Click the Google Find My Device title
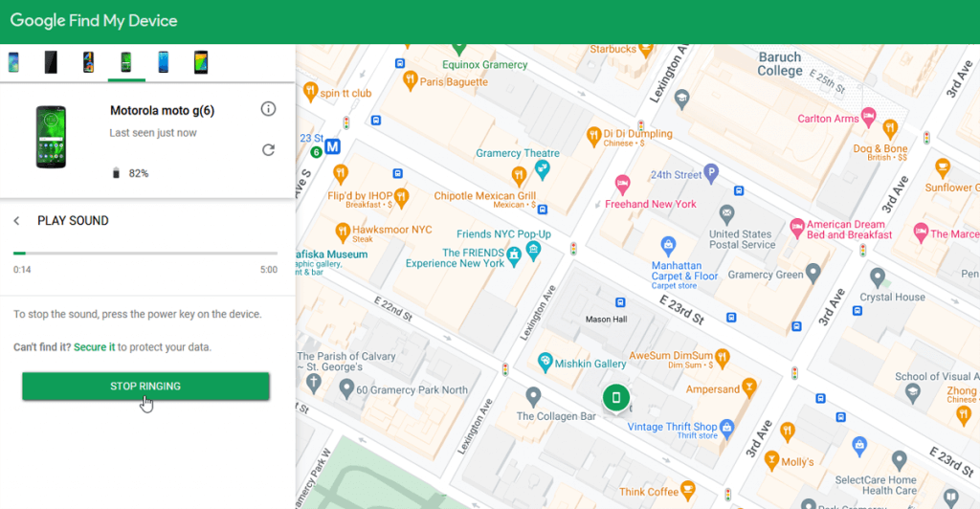The image size is (980, 509). pyautogui.click(x=94, y=21)
